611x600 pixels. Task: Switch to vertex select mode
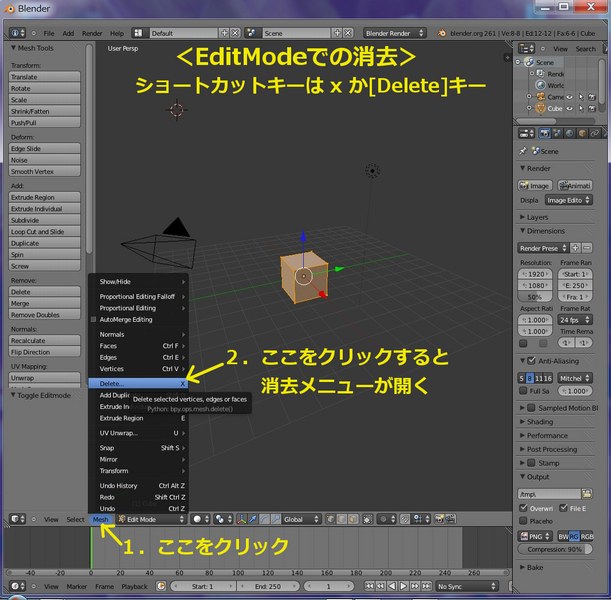[330, 519]
